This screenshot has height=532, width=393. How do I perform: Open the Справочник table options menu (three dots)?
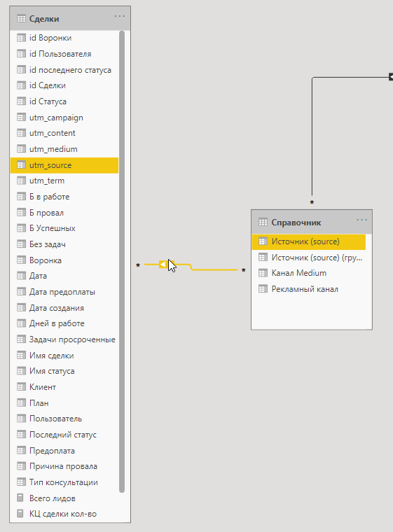(x=361, y=220)
